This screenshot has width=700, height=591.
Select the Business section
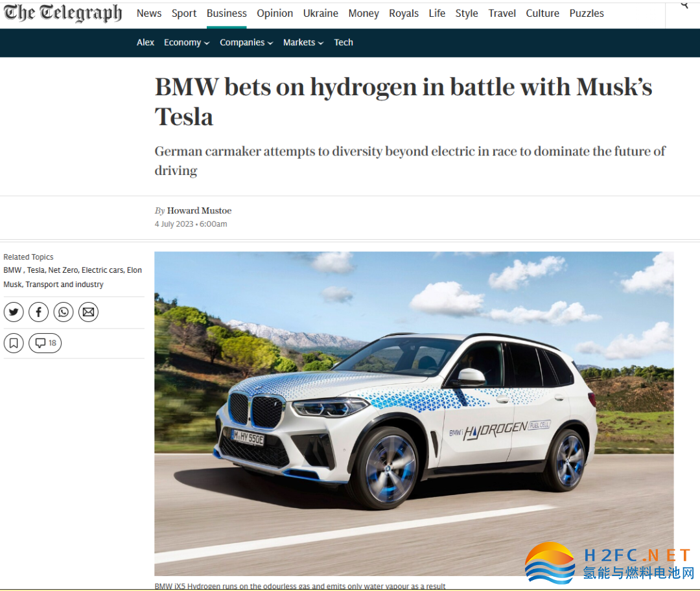226,14
